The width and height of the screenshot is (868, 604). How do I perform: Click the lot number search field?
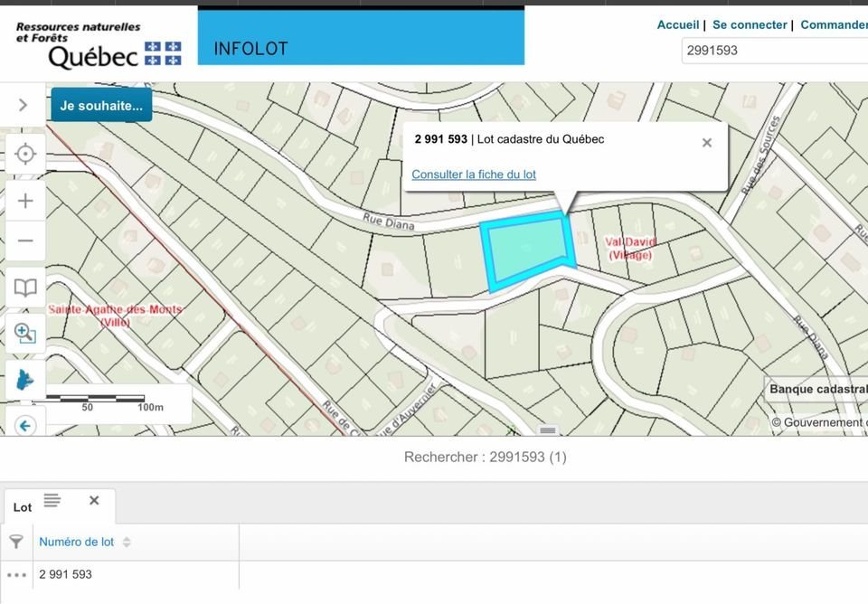[773, 51]
